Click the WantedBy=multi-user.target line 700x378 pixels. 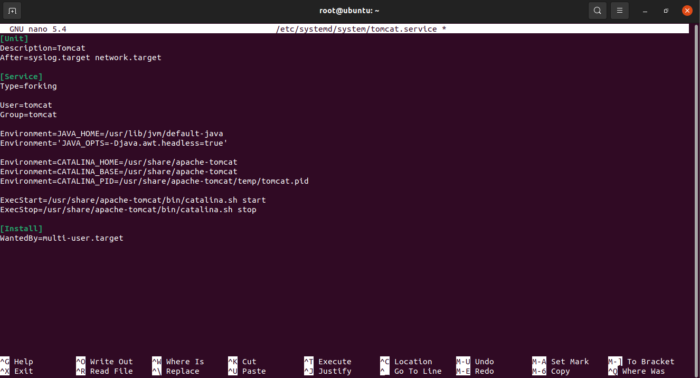(x=62, y=238)
